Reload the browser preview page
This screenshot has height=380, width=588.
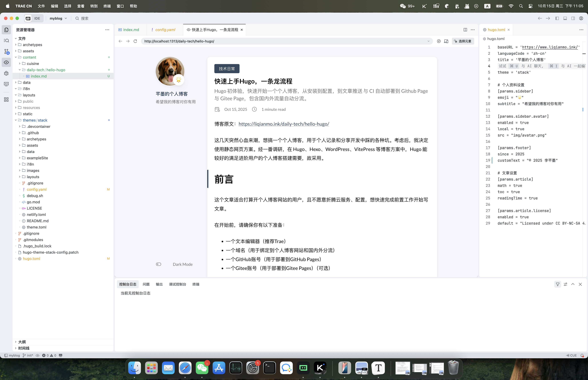point(135,41)
